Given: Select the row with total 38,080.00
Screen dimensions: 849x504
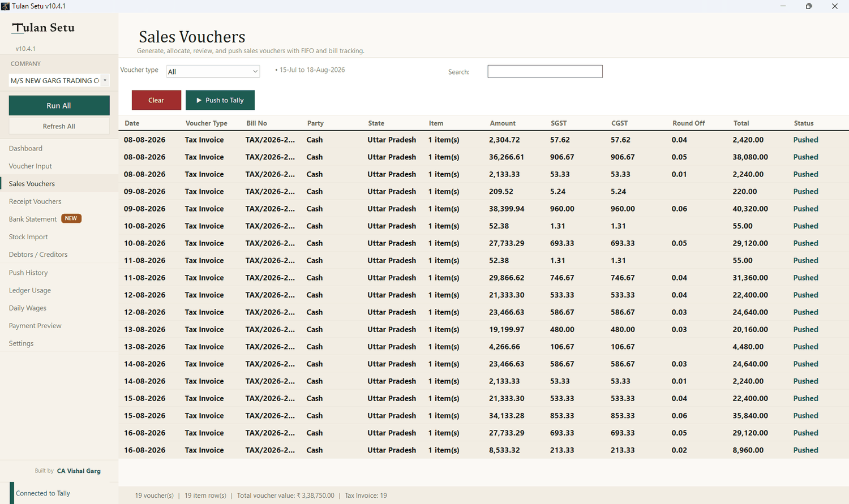Looking at the screenshot, I should coord(483,157).
